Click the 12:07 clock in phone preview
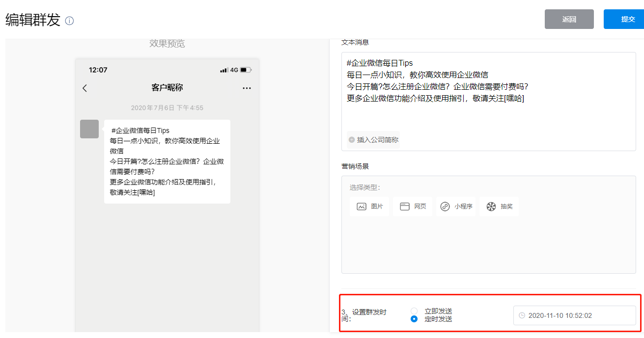This screenshot has height=338, width=644. point(98,70)
